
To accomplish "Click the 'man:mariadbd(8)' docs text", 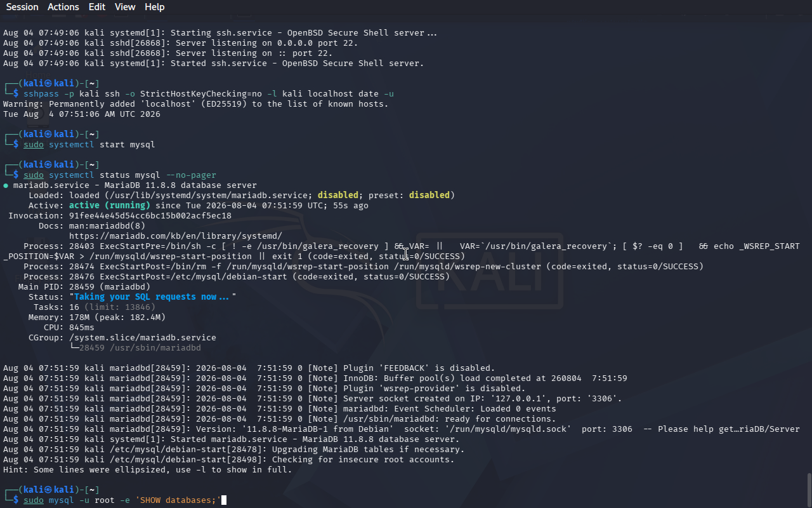I will point(107,225).
